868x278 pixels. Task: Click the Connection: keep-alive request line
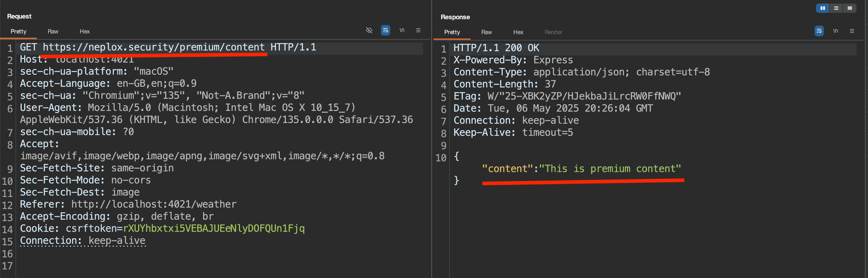[83, 240]
